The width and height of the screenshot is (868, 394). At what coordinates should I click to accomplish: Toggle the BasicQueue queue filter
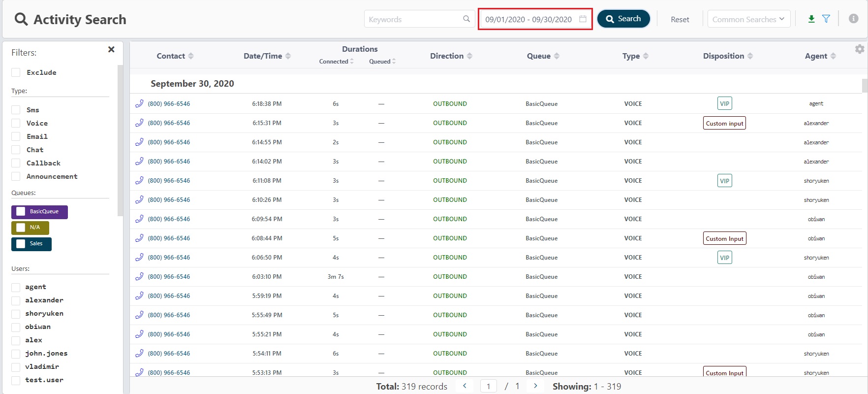pos(21,212)
